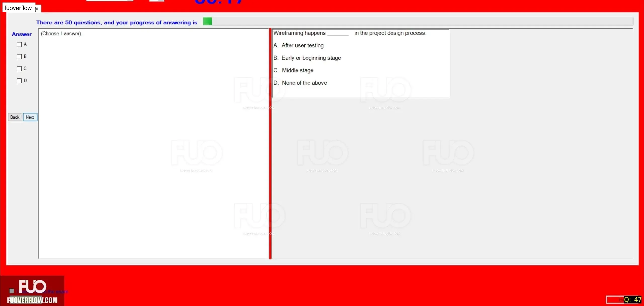
Task: Click the Back button
Action: click(15, 117)
